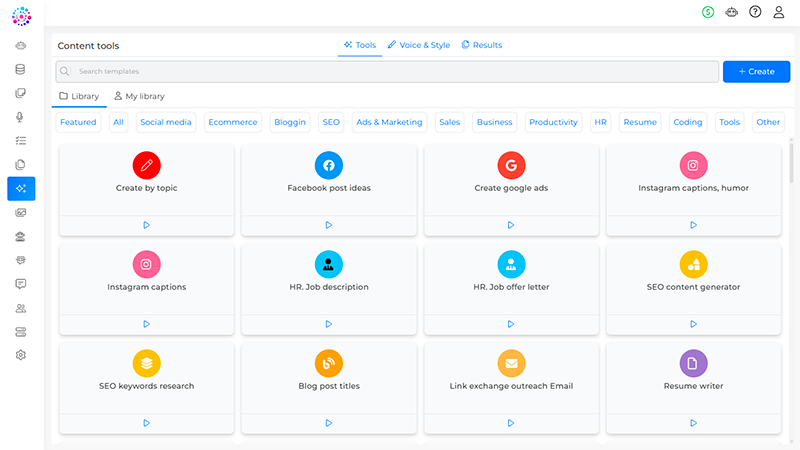800x450 pixels.
Task: Filter by Tools category chip
Action: coord(730,122)
